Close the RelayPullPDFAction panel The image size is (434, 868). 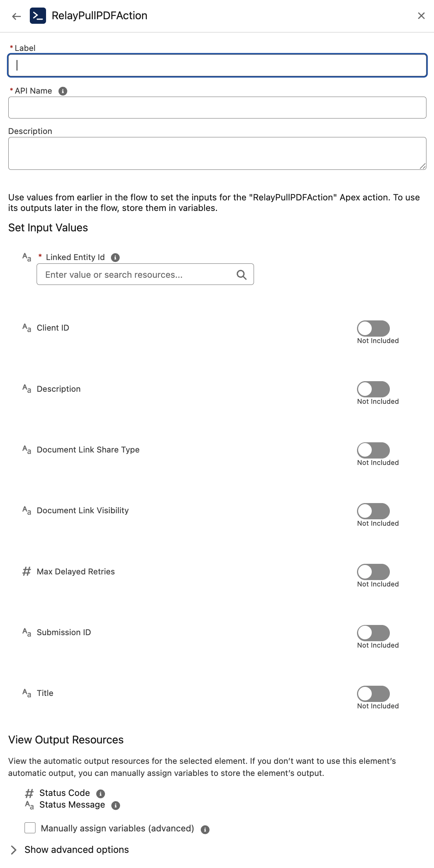421,16
